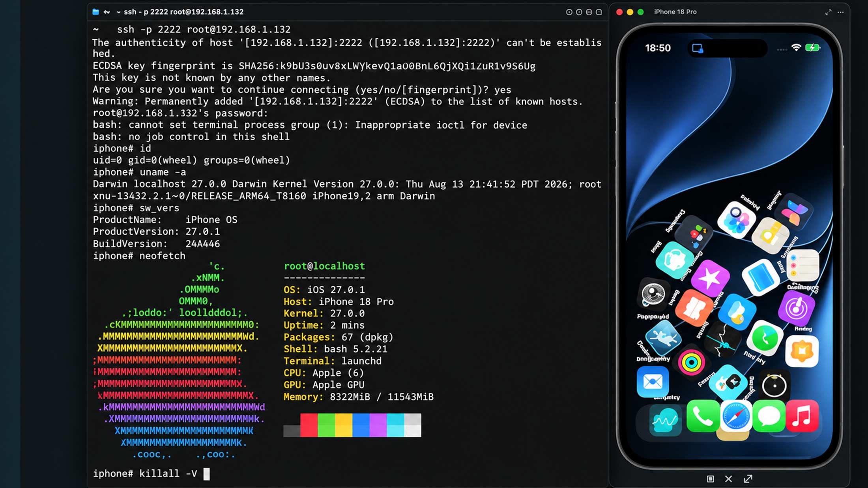Open the Reminders list app on the iPhone
Image resolution: width=868 pixels, height=488 pixels.
point(802,265)
